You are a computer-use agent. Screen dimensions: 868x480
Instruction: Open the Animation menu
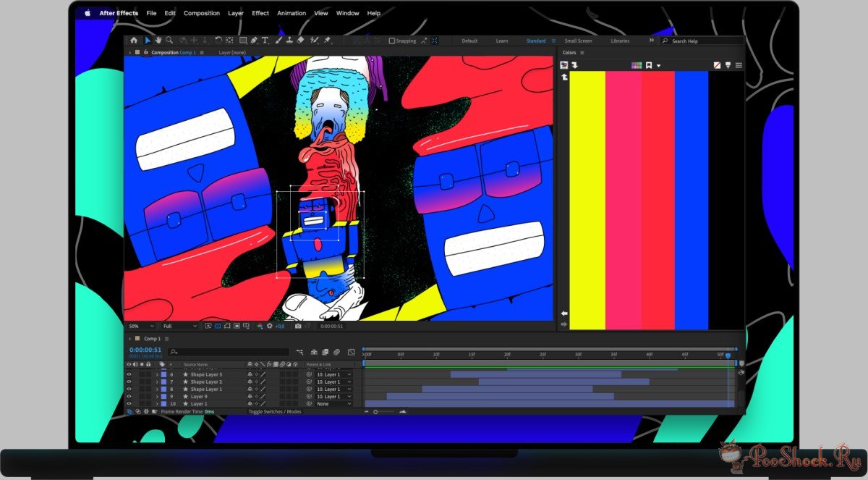292,13
